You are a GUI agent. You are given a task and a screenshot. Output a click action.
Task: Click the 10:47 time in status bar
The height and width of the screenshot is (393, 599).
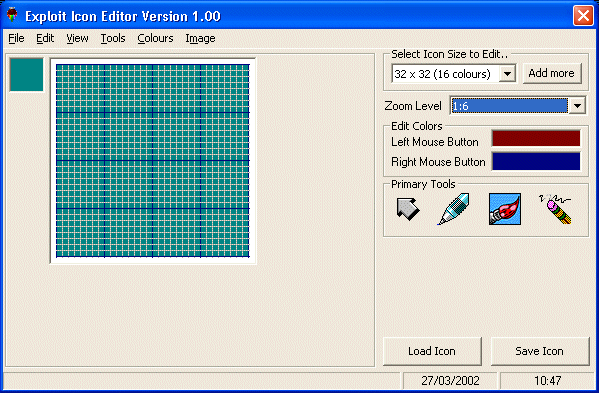pyautogui.click(x=547, y=380)
